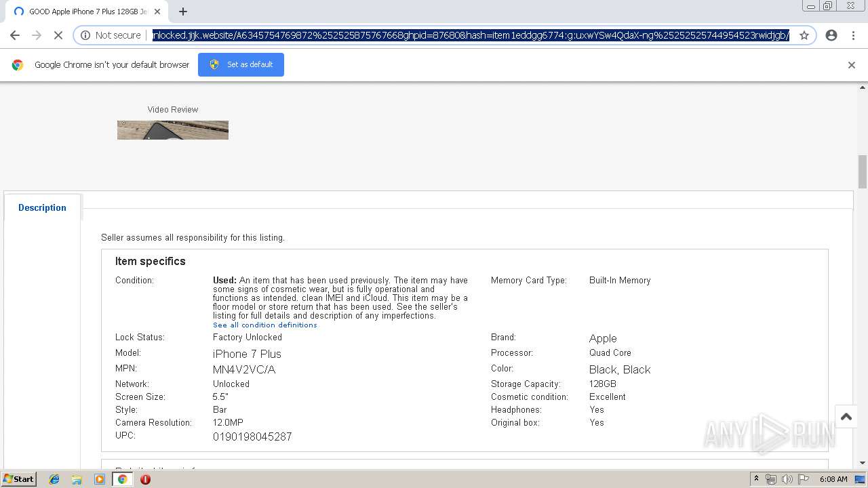Click the 5.5" screen size value
This screenshot has height=488, width=868.
(220, 396)
